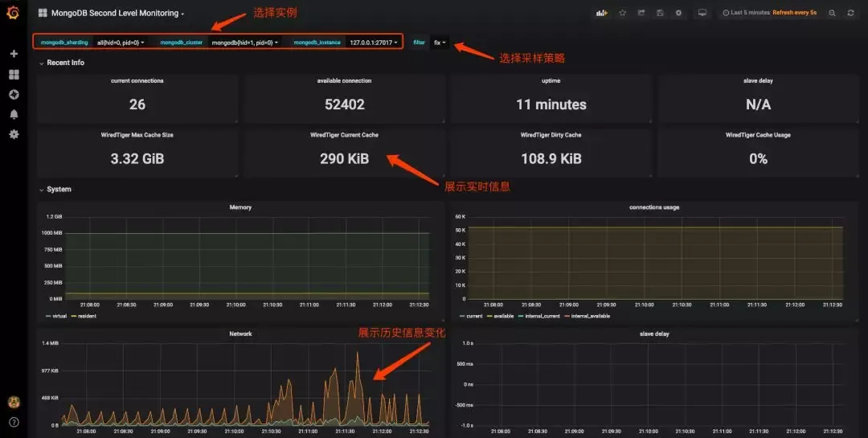Toggle the virtual series in Memory legend
This screenshot has height=438, width=868.
point(56,316)
